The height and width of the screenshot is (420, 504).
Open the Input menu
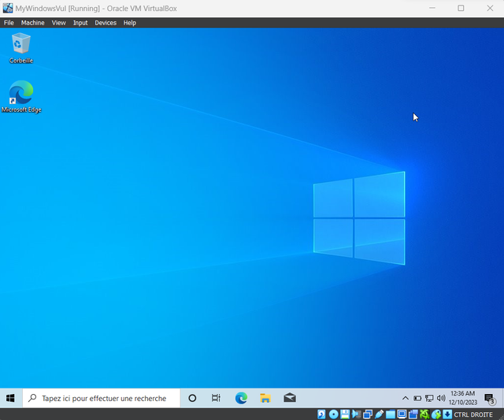coord(80,23)
